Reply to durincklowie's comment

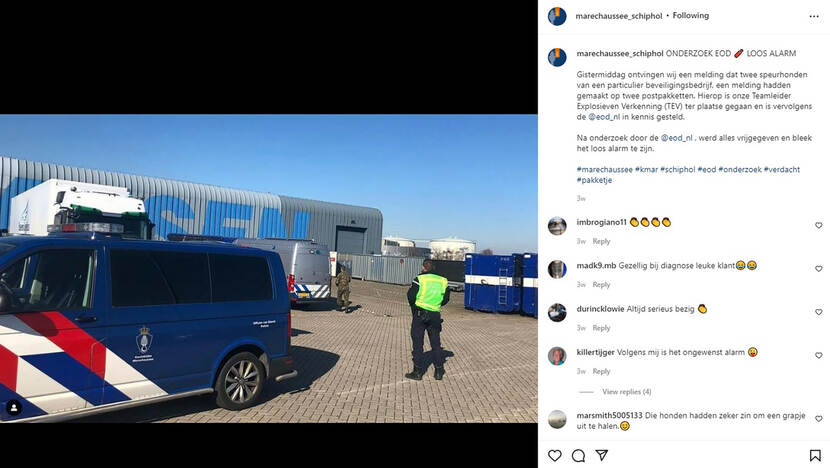click(x=601, y=328)
